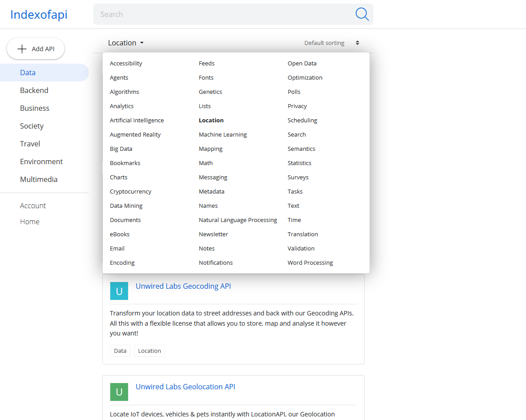
Task: Click the green Unwired Labs Geolocation API logo
Action: point(119,392)
